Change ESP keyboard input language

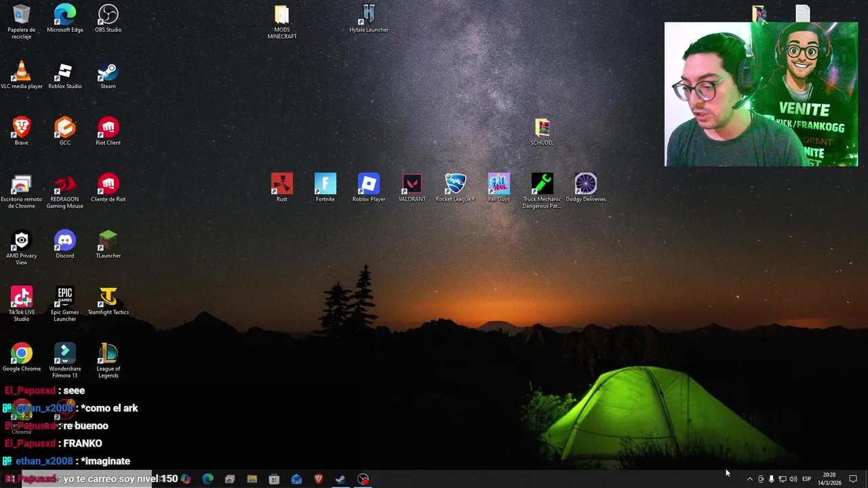pyautogui.click(x=806, y=479)
